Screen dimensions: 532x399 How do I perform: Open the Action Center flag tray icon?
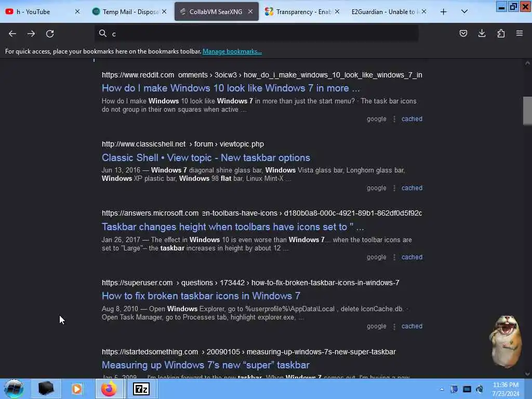[454, 389]
